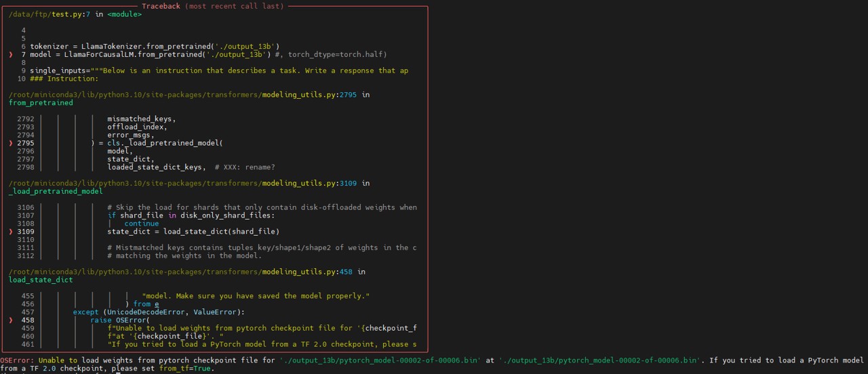This screenshot has width=868, height=374.
Task: Click the '# Skip the load for shards' comment
Action: point(262,207)
